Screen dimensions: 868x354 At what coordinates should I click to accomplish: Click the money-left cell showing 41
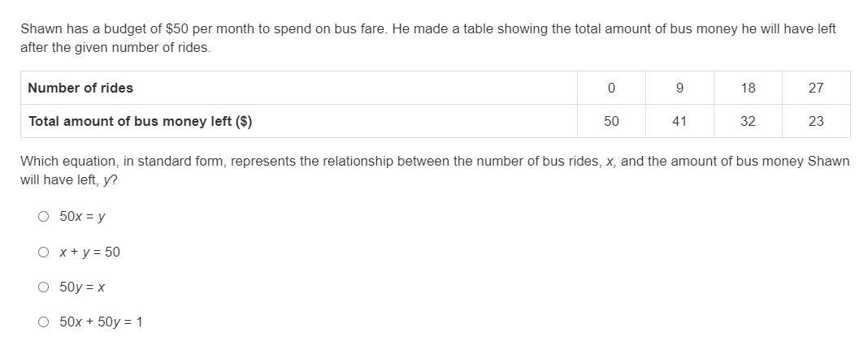coord(679,121)
